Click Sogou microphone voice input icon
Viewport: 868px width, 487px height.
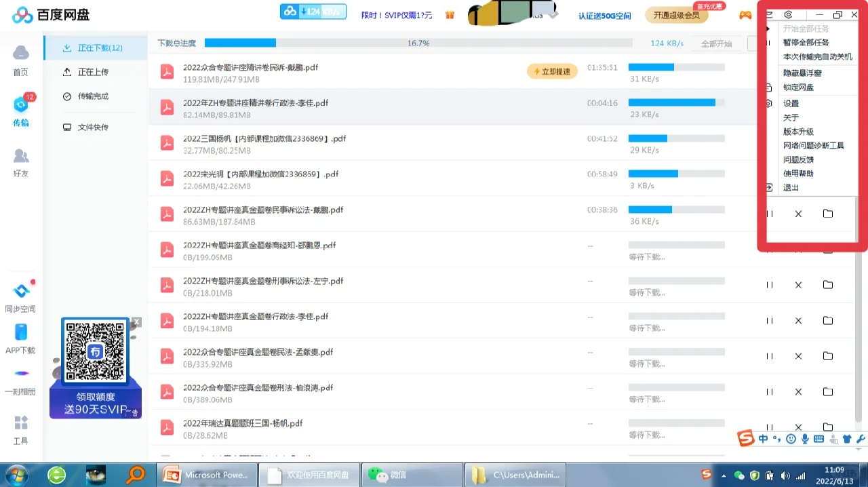tap(805, 439)
